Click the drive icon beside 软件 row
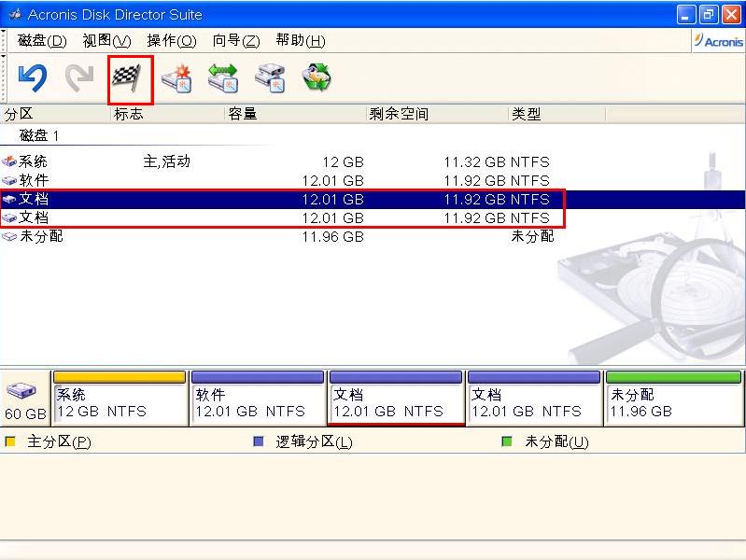 pyautogui.click(x=9, y=181)
